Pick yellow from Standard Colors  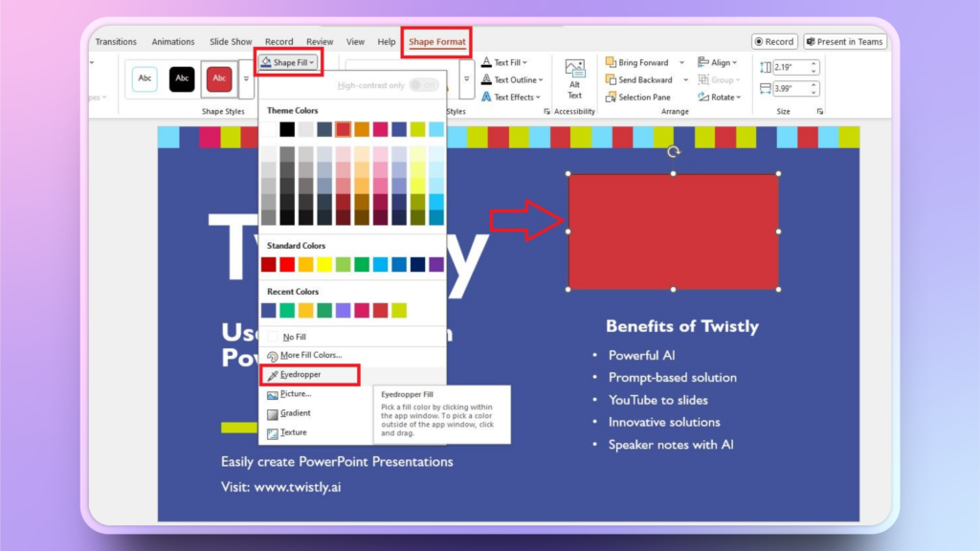coord(324,264)
